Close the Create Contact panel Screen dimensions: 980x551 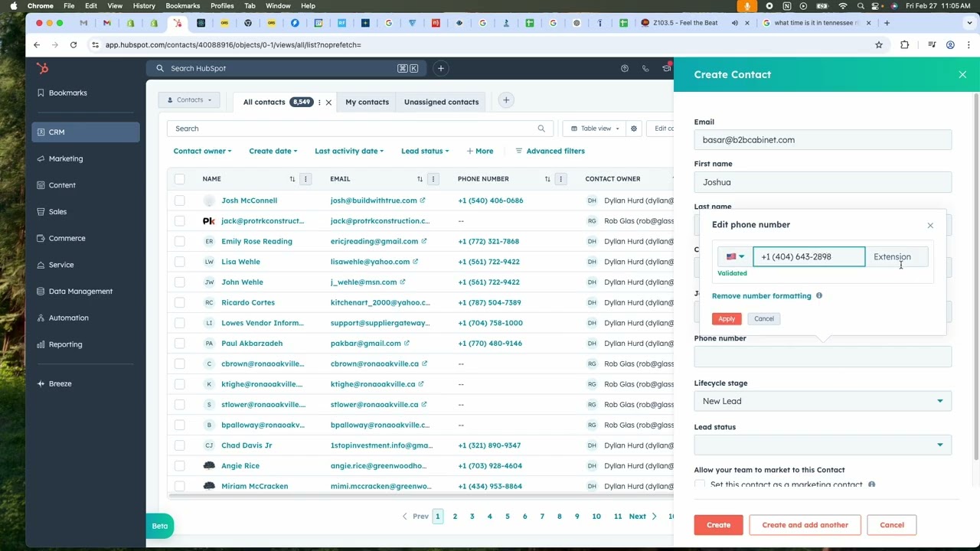pos(962,74)
